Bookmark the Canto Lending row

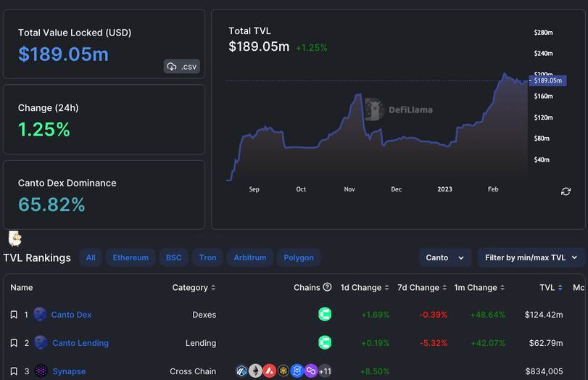click(x=14, y=343)
